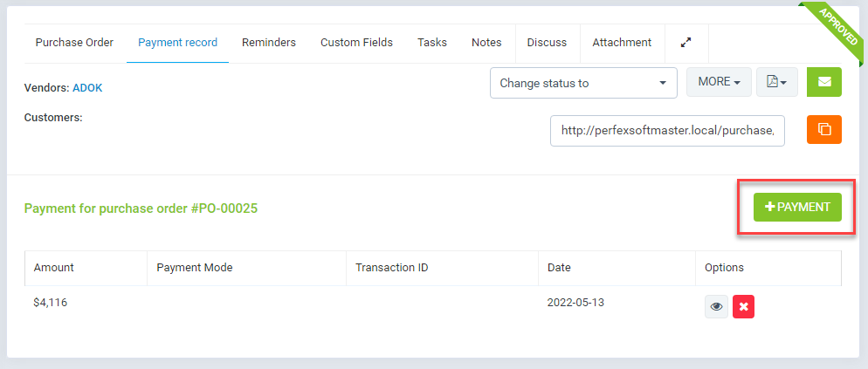
Task: Open the Discuss tab
Action: click(547, 42)
